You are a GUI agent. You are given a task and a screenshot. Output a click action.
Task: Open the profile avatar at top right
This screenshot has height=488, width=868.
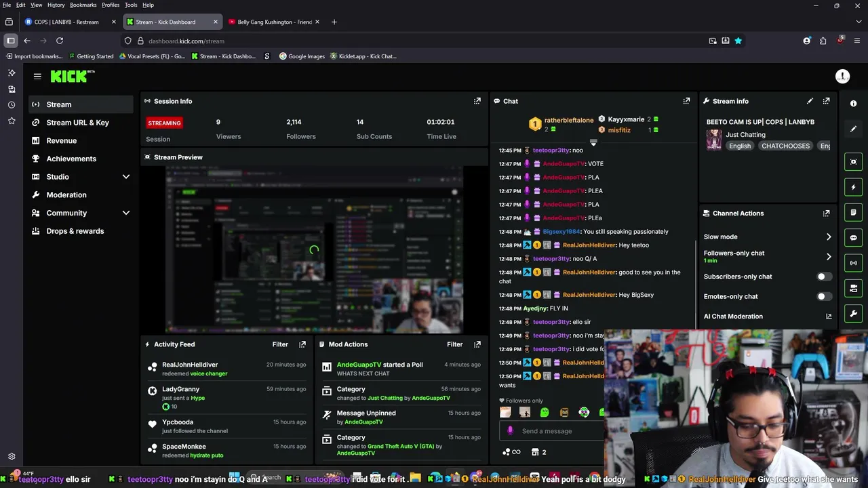(x=842, y=77)
